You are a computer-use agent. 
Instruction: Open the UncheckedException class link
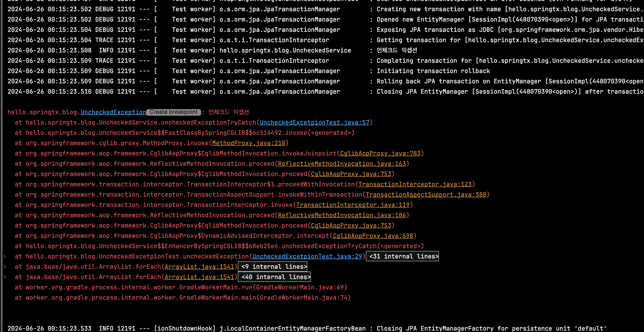coord(113,112)
